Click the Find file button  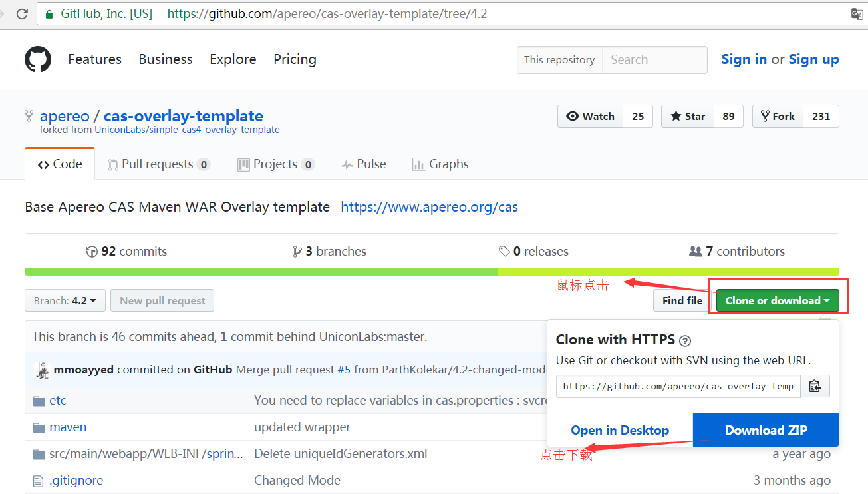[x=682, y=300]
